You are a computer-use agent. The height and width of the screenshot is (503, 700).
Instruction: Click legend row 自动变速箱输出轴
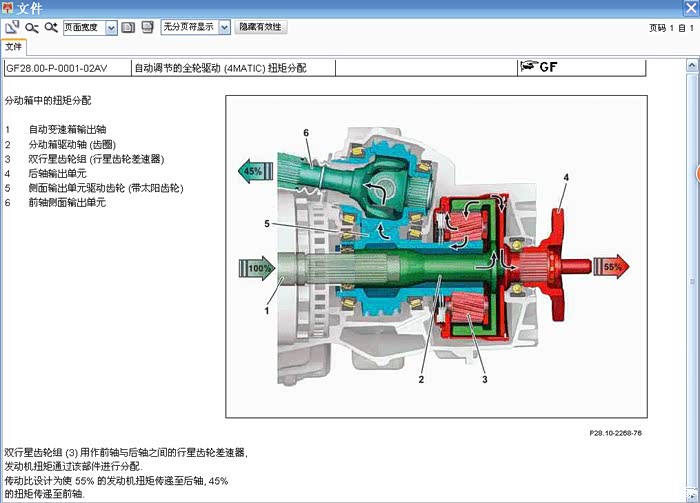(56, 129)
